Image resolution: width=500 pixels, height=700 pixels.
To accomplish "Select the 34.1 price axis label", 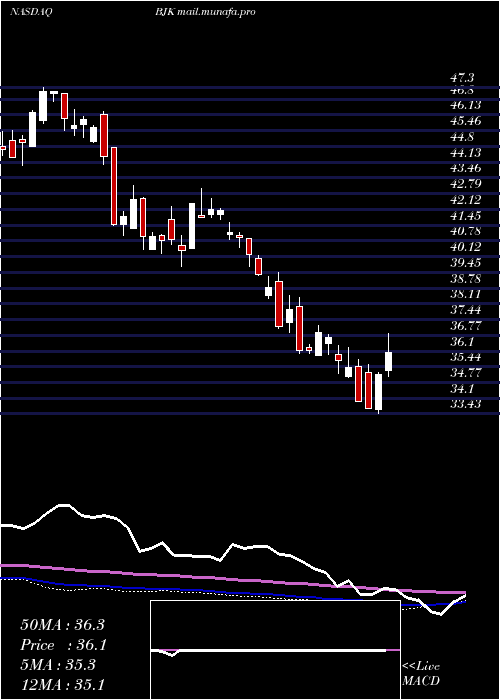I will (462, 388).
